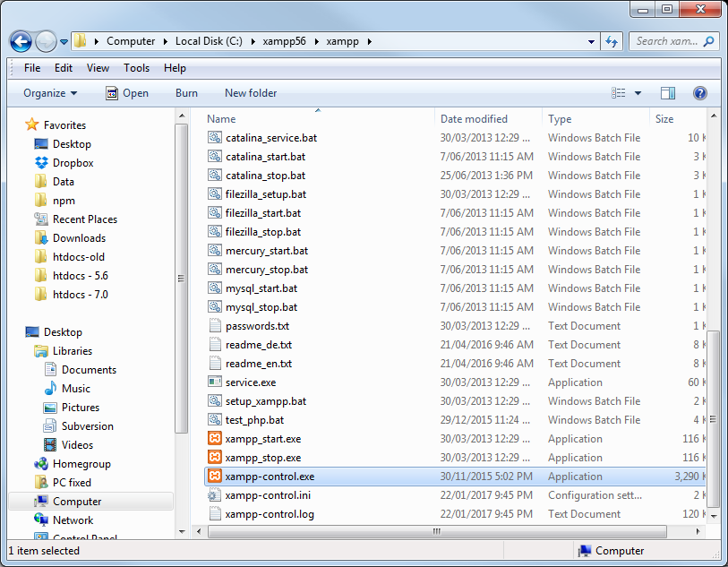Open the Organize dropdown

[50, 93]
